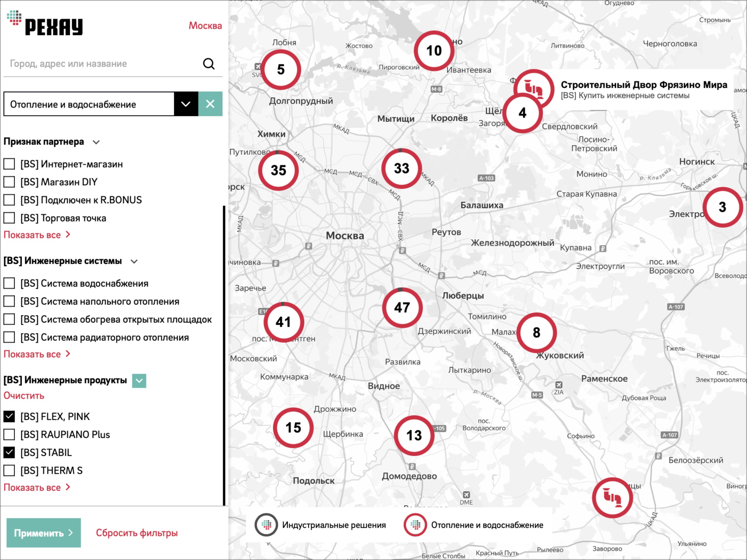This screenshot has width=747, height=560.
Task: Open the map cluster marker showing 41
Action: 283,322
